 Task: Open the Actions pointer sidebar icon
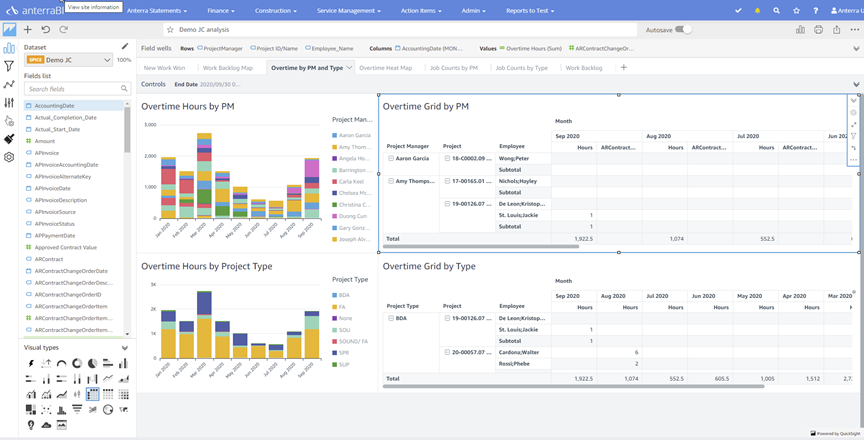click(9, 121)
